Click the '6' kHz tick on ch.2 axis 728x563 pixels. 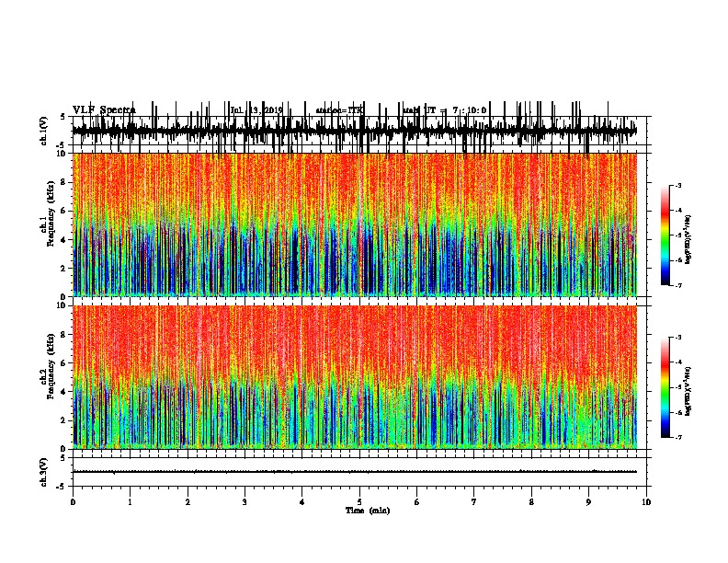coord(64,363)
